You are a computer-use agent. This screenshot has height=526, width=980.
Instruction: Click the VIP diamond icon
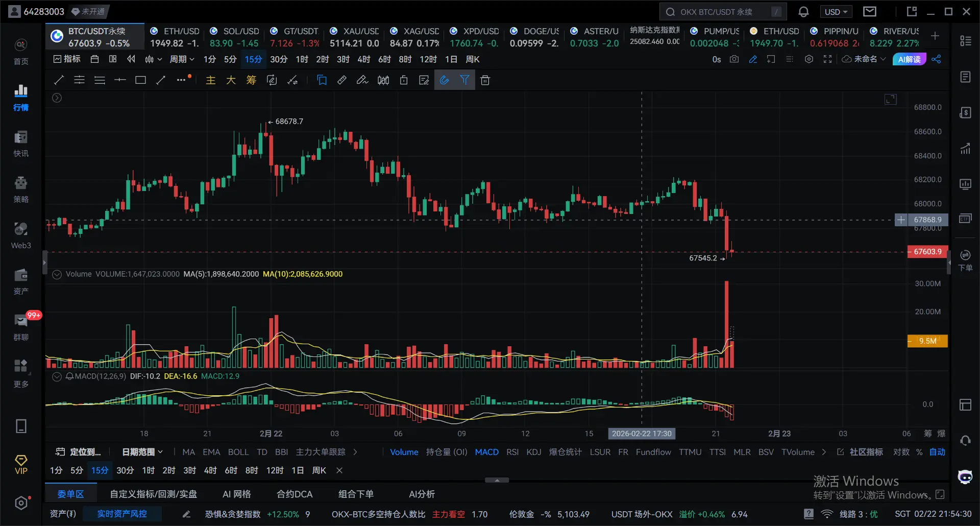[21, 465]
